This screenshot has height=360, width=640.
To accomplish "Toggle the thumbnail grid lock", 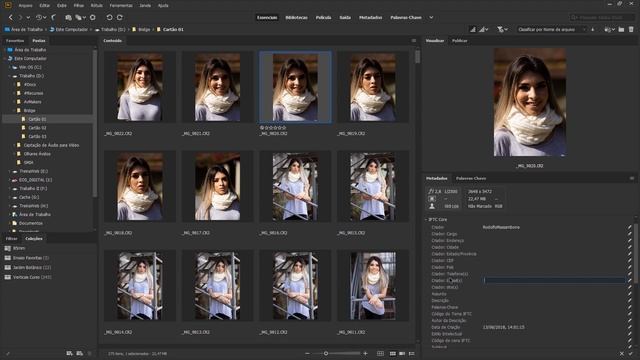I will [x=380, y=353].
